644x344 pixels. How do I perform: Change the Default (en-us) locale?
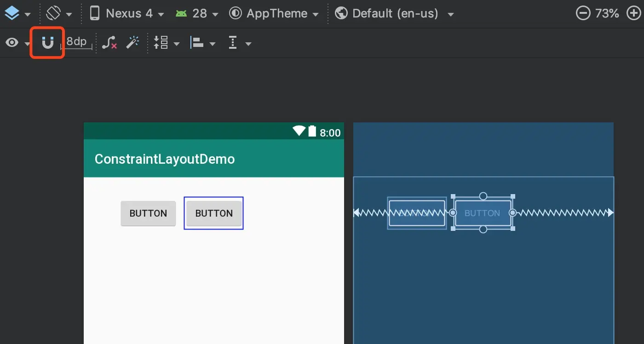click(394, 13)
